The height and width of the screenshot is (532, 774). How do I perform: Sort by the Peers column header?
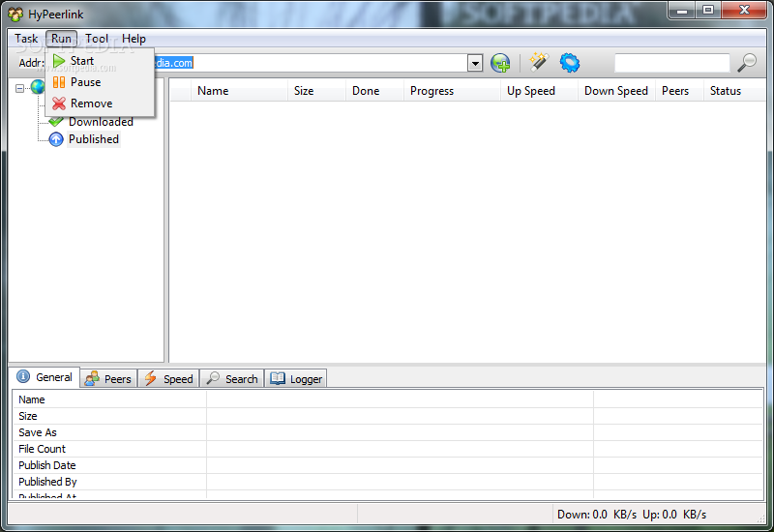tap(679, 91)
